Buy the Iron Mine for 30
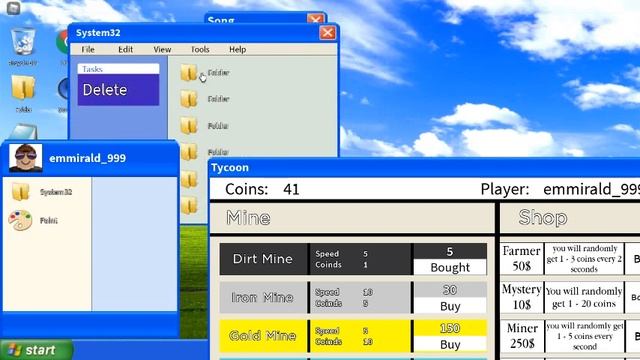This screenshot has width=640, height=360. click(450, 306)
